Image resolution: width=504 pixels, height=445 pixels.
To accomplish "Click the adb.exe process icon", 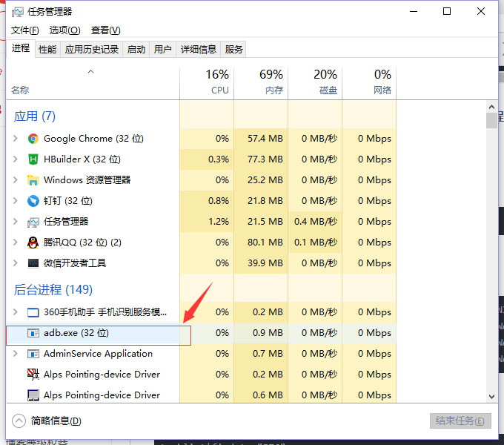I will 33,333.
